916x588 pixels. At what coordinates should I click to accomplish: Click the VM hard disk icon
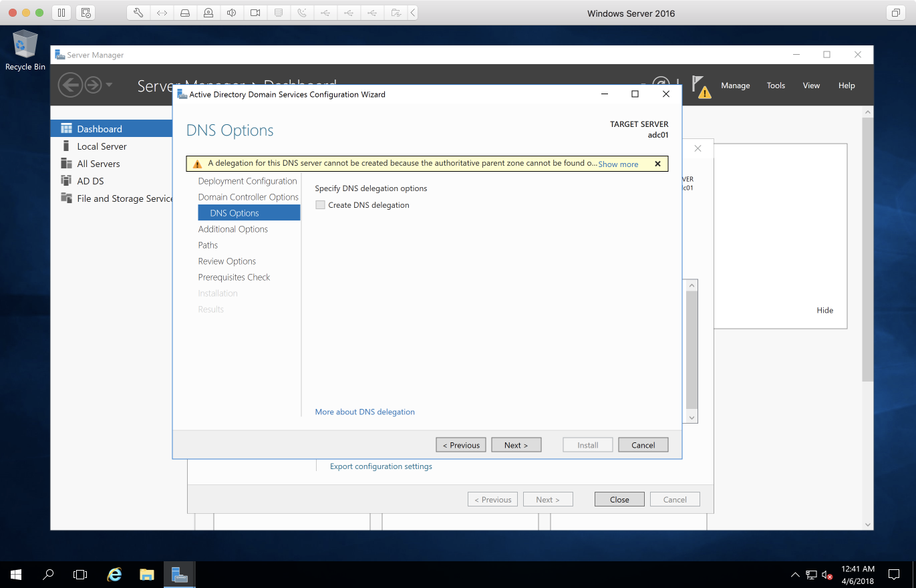tap(185, 13)
